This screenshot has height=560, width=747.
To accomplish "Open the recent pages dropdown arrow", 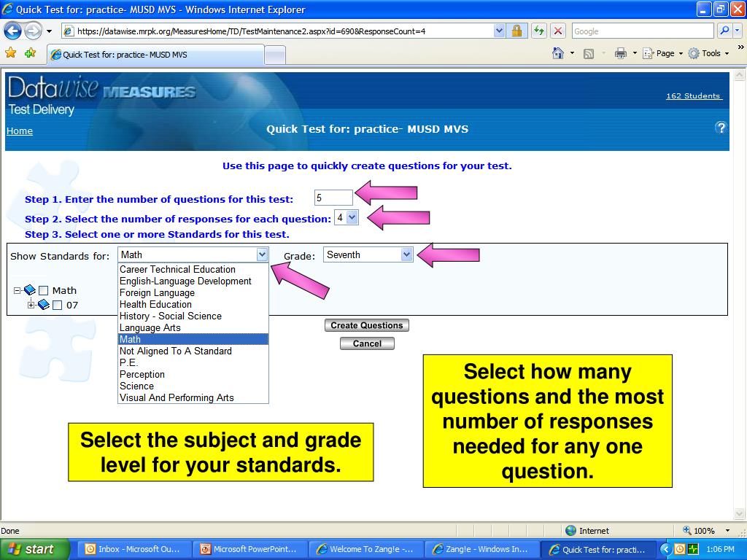I will [49, 32].
